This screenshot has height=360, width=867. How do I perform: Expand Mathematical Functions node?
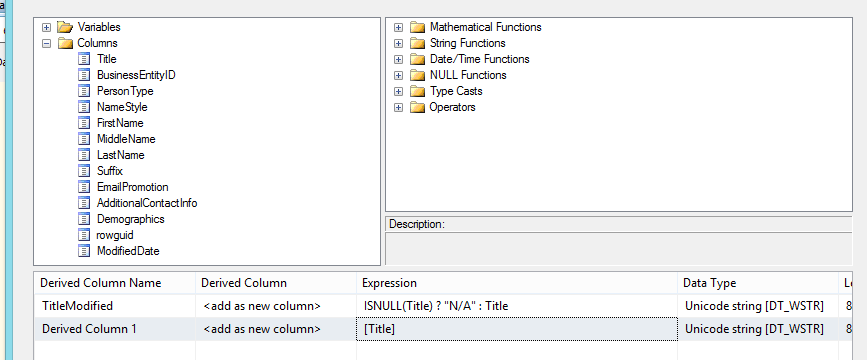[x=399, y=27]
